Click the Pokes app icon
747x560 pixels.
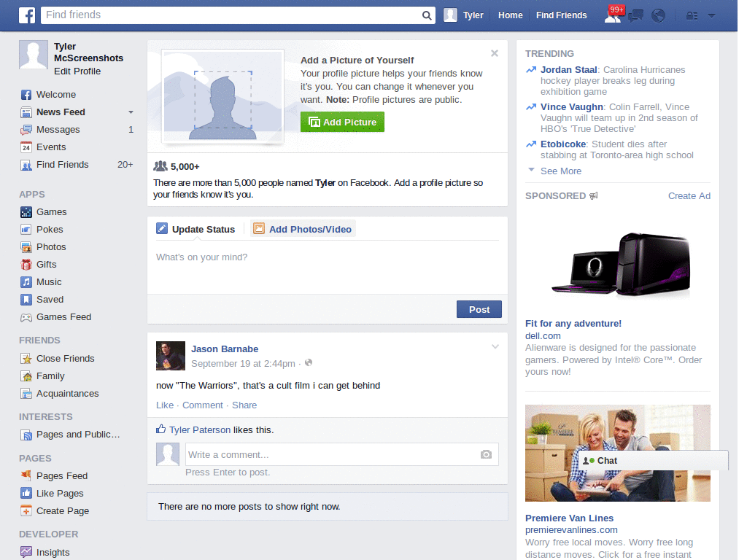coord(26,230)
